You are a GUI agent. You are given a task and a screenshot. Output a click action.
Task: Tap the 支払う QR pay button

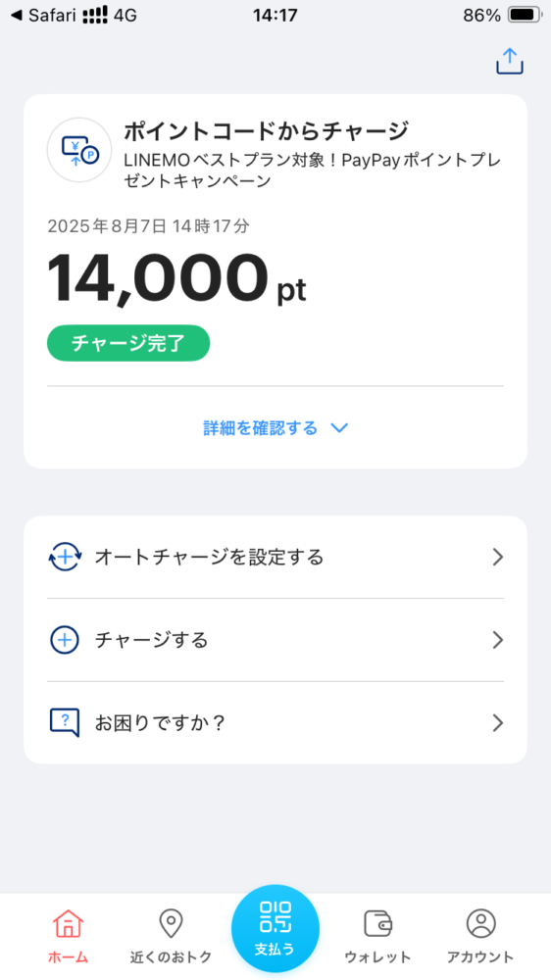[275, 928]
